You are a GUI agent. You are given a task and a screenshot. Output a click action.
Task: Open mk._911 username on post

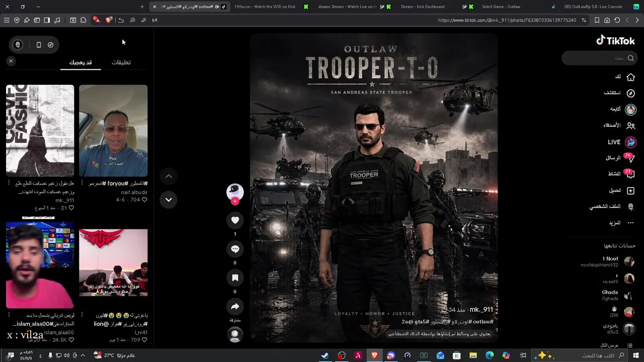tap(481, 310)
